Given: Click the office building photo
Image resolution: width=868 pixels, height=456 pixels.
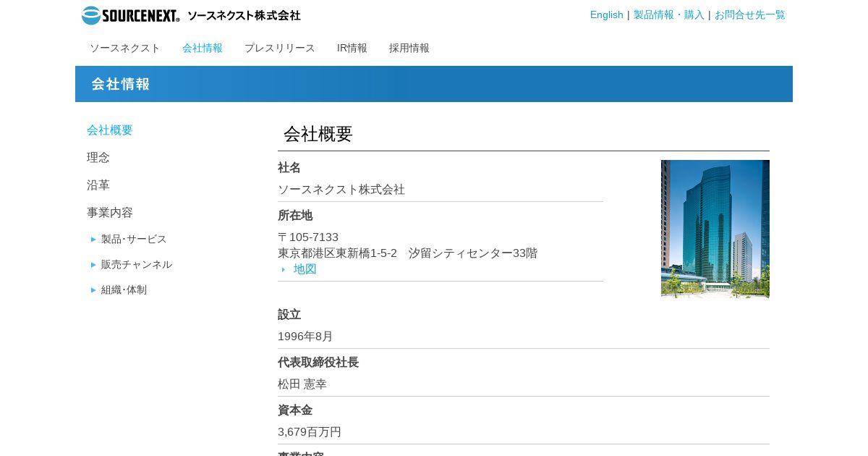Looking at the screenshot, I should [x=715, y=229].
